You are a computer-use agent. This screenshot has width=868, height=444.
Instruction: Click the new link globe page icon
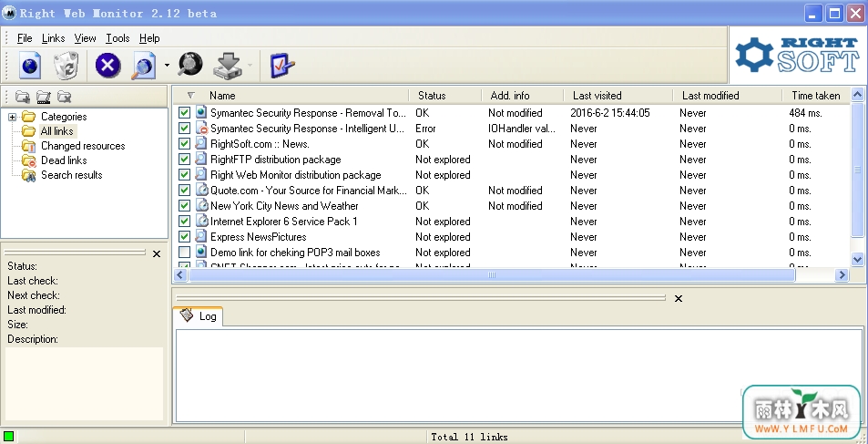(30, 66)
